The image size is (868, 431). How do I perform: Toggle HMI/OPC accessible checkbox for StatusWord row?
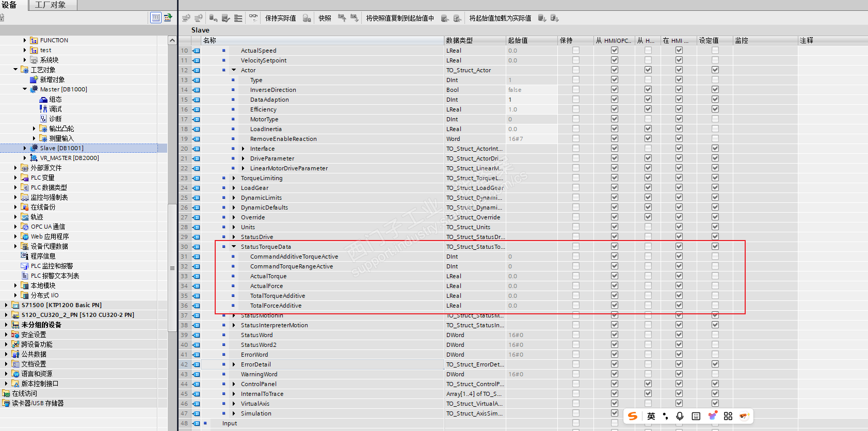click(x=615, y=335)
